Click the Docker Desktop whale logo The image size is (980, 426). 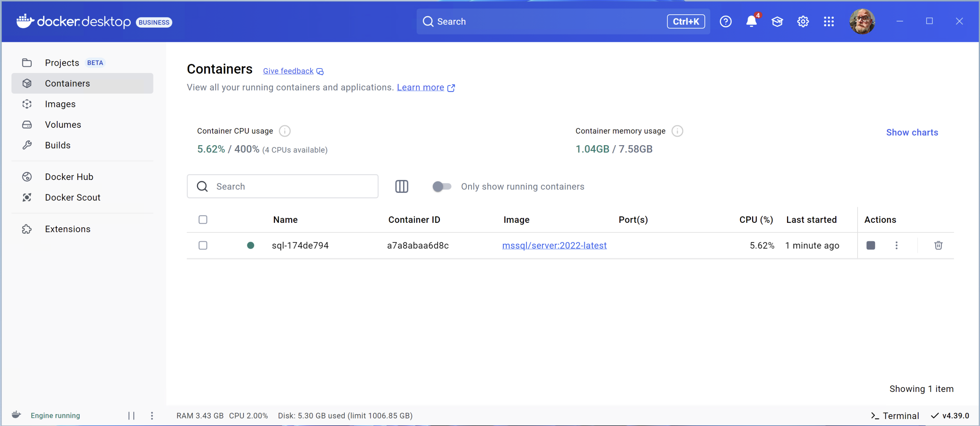(25, 21)
